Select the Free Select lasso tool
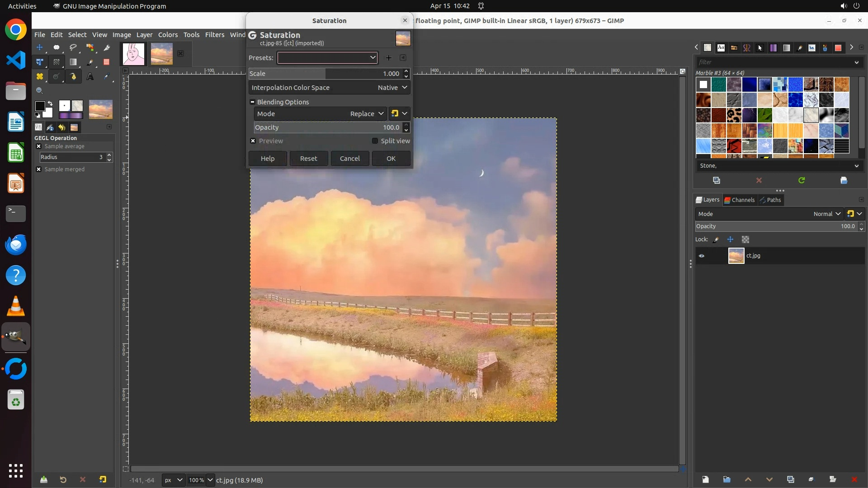 pos(73,47)
